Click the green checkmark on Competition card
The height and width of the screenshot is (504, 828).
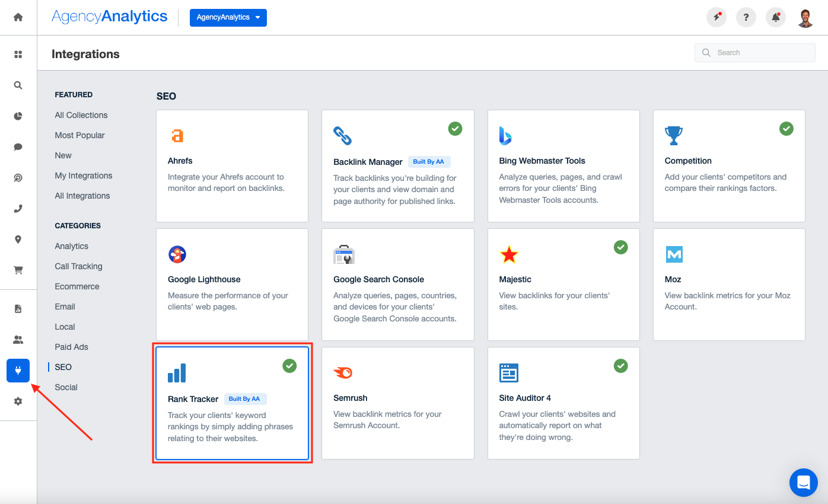[x=786, y=129]
